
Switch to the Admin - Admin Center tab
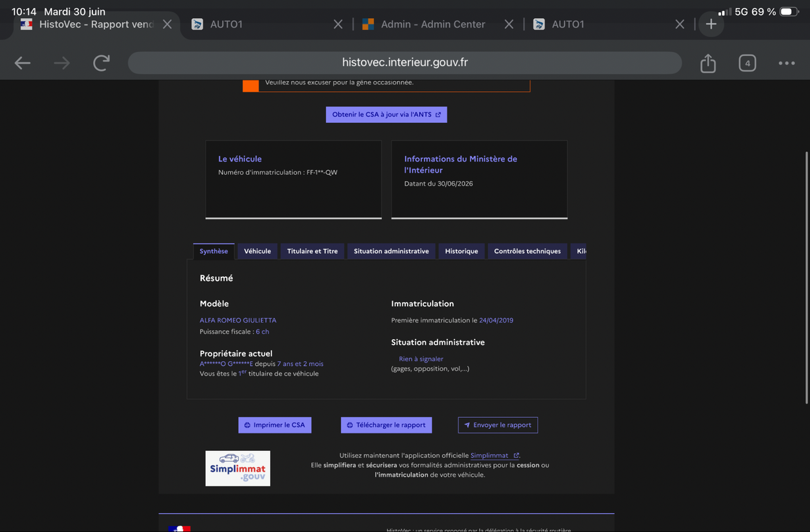click(433, 24)
